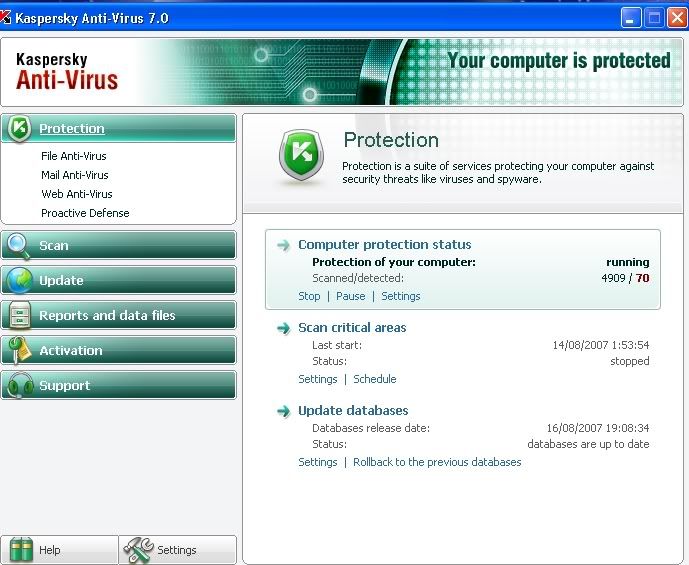Select File Anti-Virus item
The image size is (689, 565).
(74, 156)
